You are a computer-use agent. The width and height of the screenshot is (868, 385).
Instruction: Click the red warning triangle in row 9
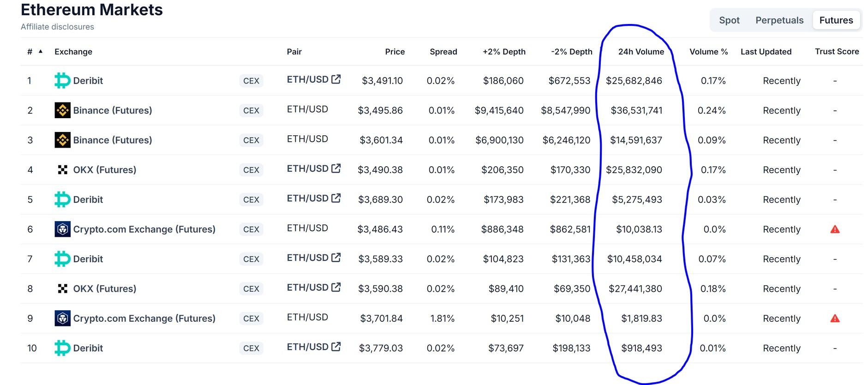(835, 319)
